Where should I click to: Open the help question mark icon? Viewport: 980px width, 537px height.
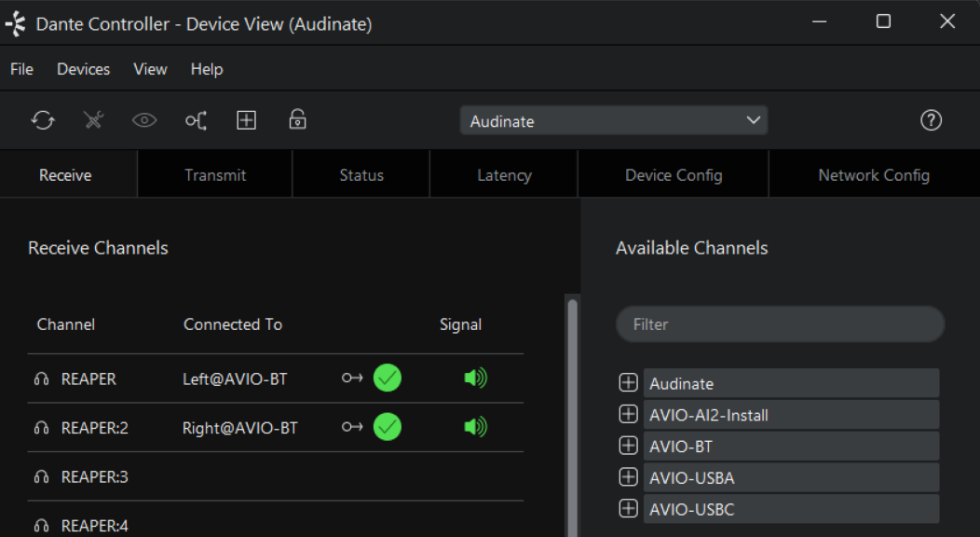coord(931,120)
